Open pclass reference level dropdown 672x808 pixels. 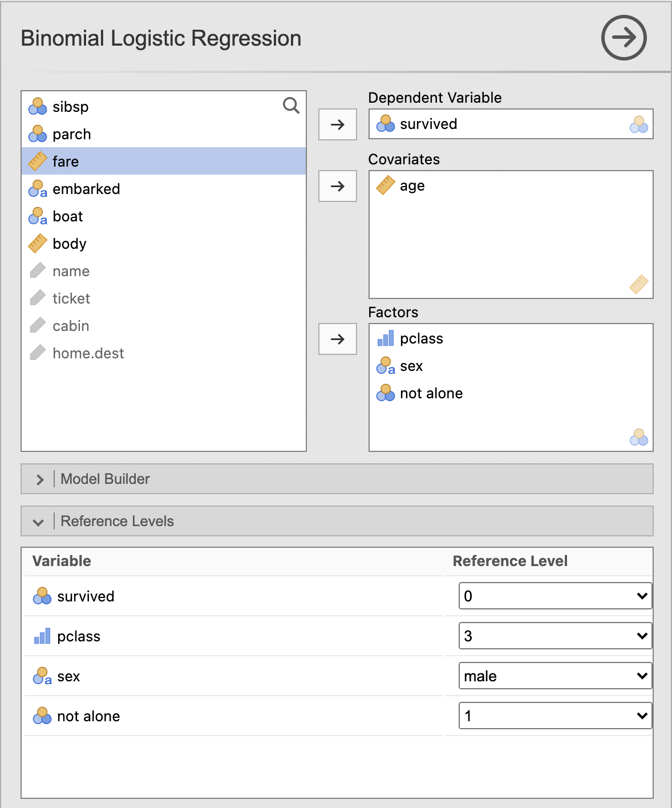tap(555, 636)
